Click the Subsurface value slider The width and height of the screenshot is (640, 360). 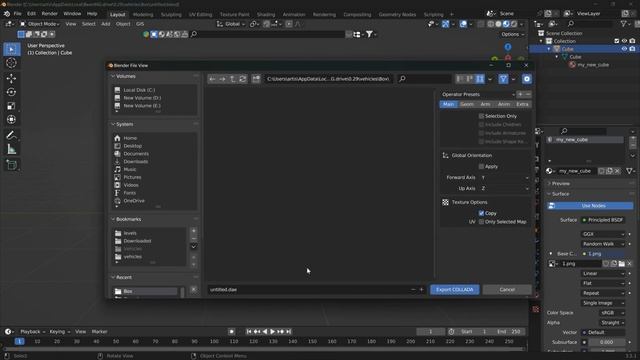click(606, 342)
